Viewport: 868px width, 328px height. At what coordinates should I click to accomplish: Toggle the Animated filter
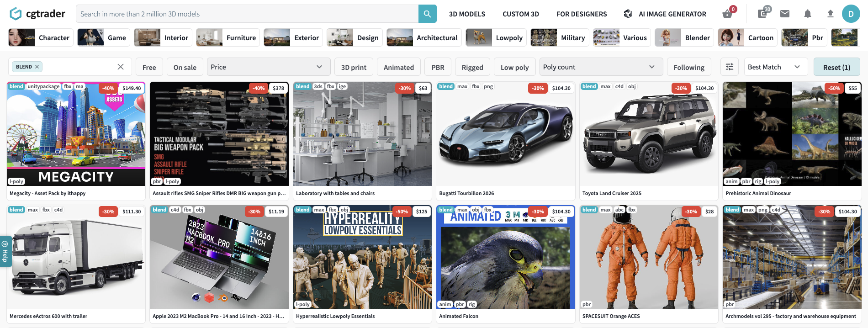(399, 67)
